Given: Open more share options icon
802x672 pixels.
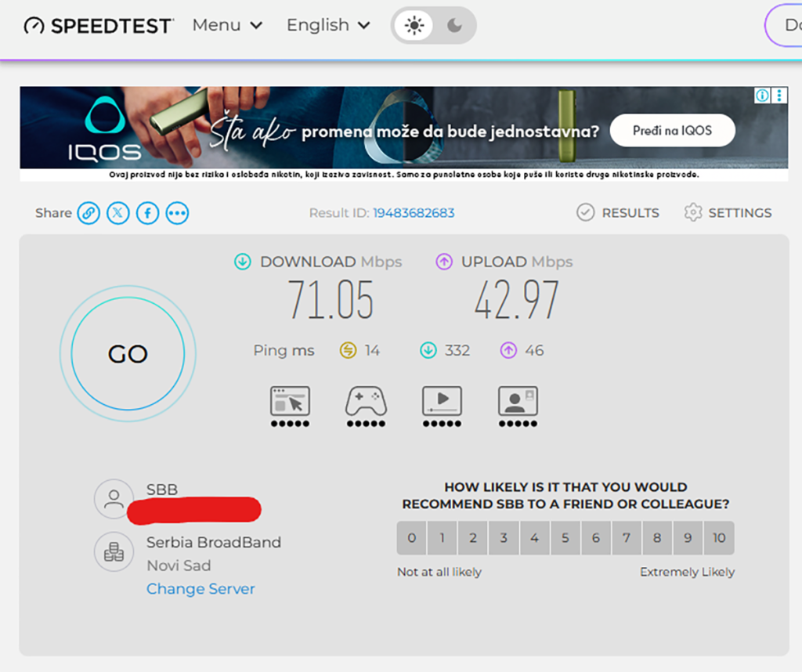Looking at the screenshot, I should [x=178, y=213].
